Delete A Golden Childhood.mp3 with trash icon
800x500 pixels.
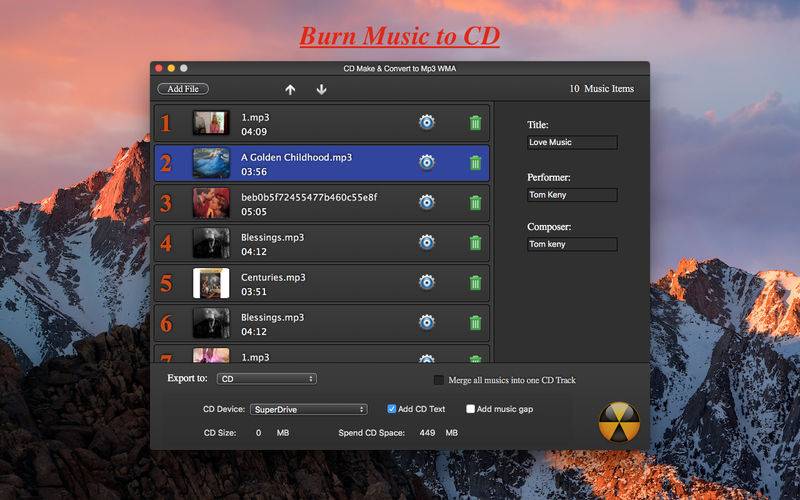pyautogui.click(x=475, y=163)
